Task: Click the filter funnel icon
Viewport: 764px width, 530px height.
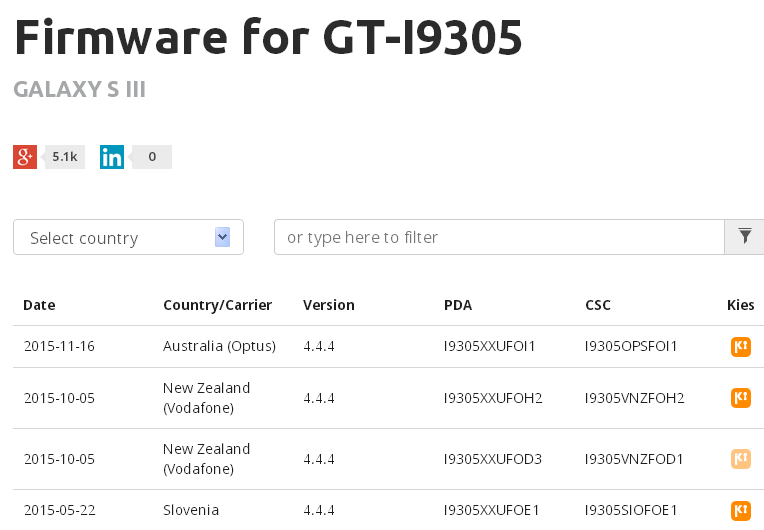Action: tap(744, 237)
